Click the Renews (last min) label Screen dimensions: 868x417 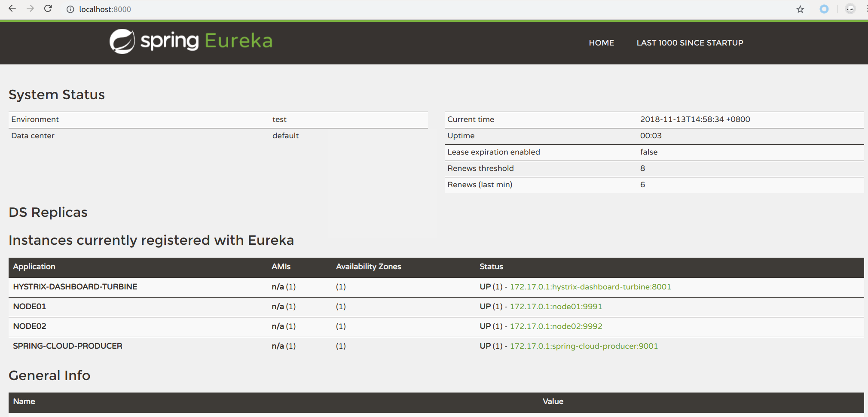[x=480, y=184]
